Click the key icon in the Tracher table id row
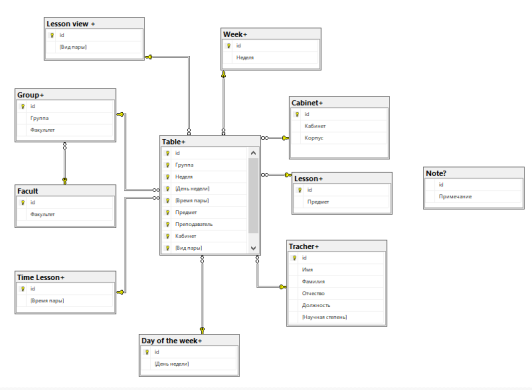 (294, 258)
